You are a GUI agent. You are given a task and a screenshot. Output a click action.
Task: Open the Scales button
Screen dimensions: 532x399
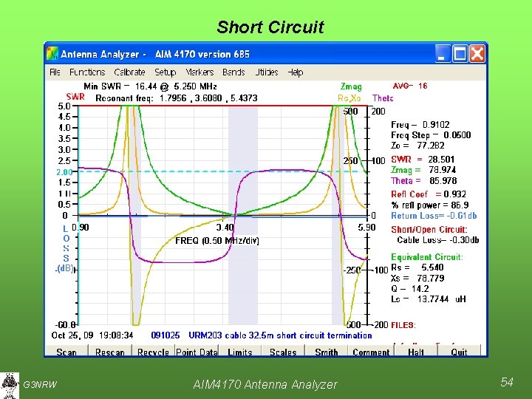(283, 351)
